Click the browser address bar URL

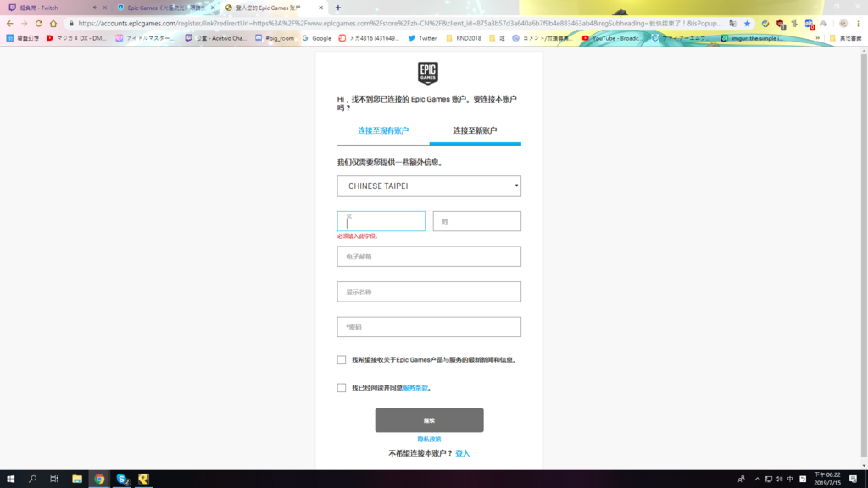click(x=400, y=24)
